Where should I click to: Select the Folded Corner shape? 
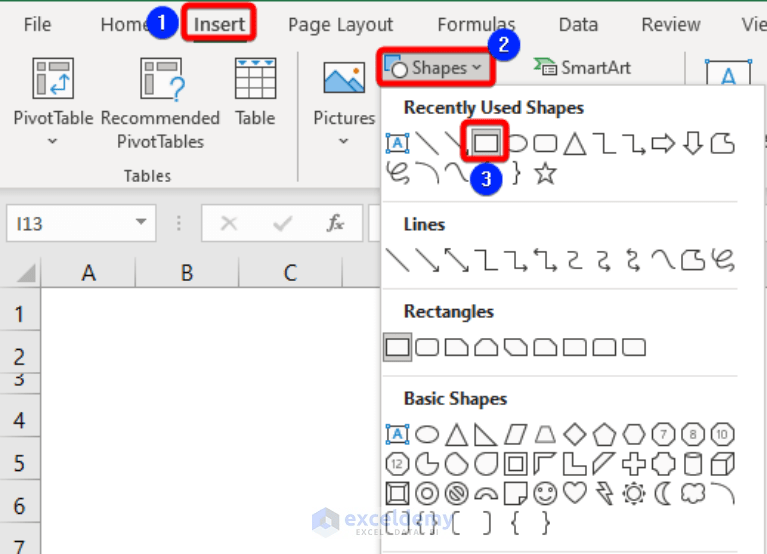click(516, 494)
